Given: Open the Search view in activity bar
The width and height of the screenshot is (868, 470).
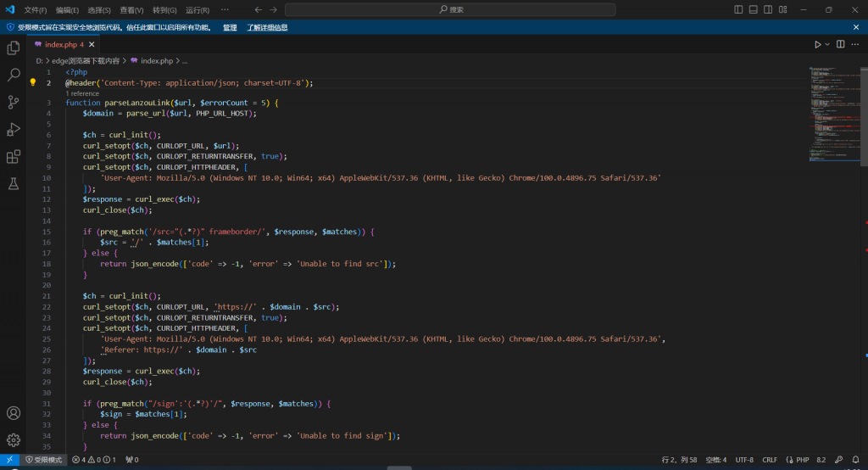Looking at the screenshot, I should tap(14, 75).
